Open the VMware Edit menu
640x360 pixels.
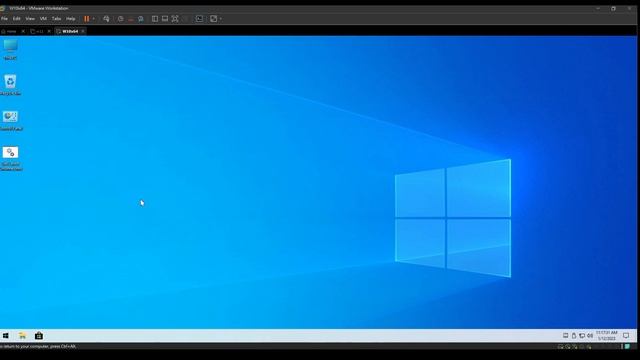point(16,19)
